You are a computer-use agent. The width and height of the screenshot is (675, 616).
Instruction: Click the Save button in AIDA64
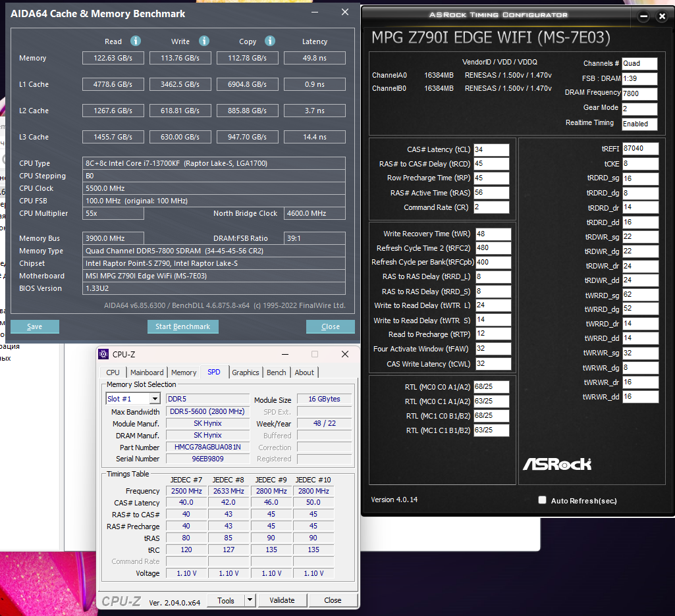coord(34,326)
